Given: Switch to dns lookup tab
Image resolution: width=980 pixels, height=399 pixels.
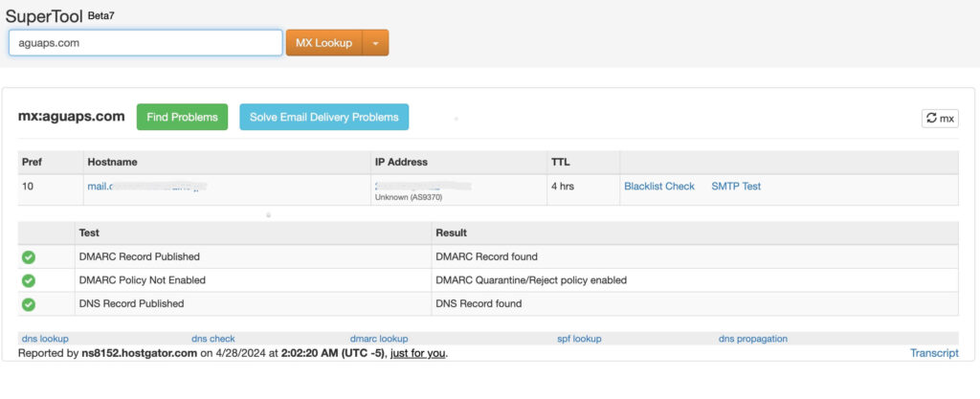Looking at the screenshot, I should click(x=45, y=339).
